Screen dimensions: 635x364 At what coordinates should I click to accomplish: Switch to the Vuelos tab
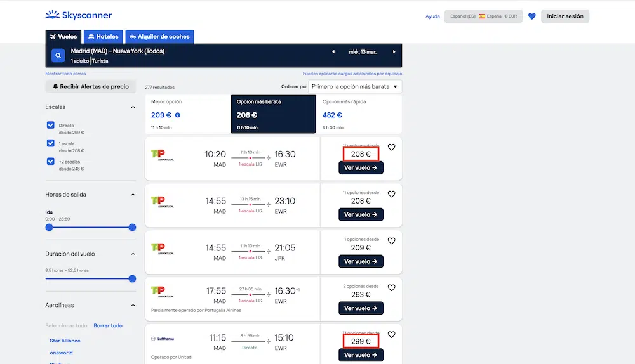[x=63, y=36]
